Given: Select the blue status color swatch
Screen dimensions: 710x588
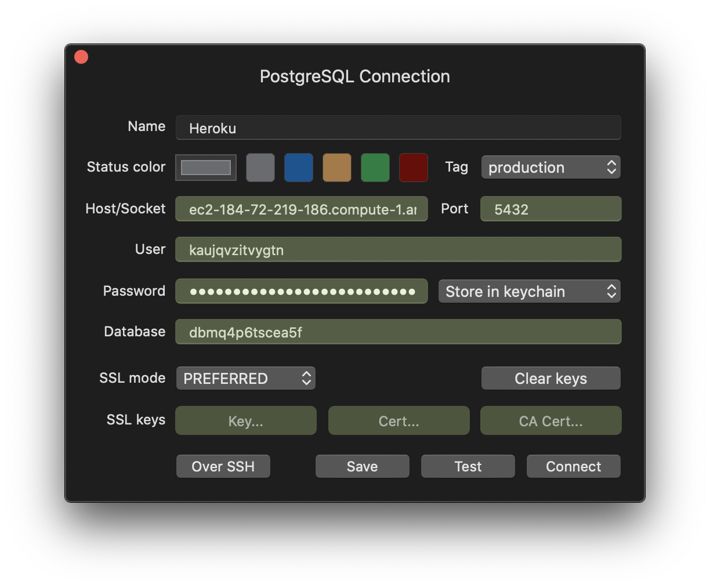Looking at the screenshot, I should (x=298, y=167).
